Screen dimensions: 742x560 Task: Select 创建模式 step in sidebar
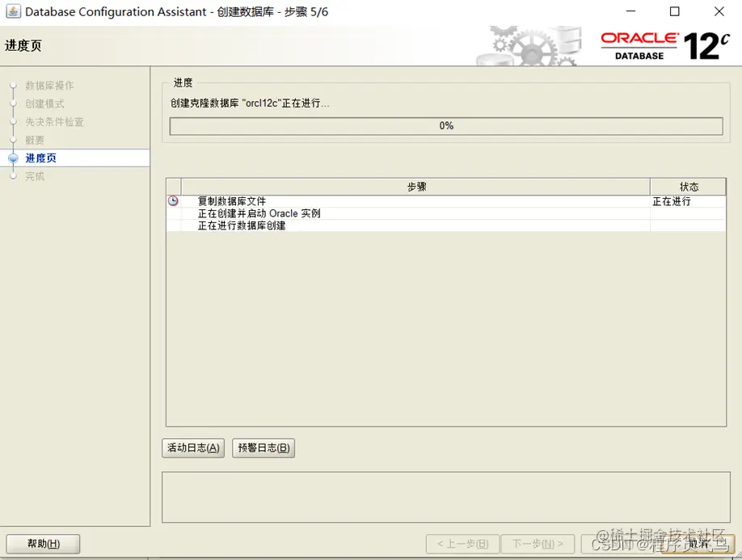45,103
